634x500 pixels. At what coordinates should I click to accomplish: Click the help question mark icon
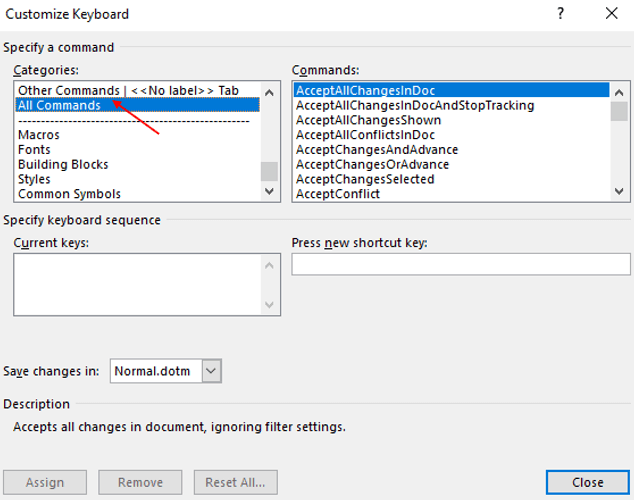pyautogui.click(x=560, y=14)
